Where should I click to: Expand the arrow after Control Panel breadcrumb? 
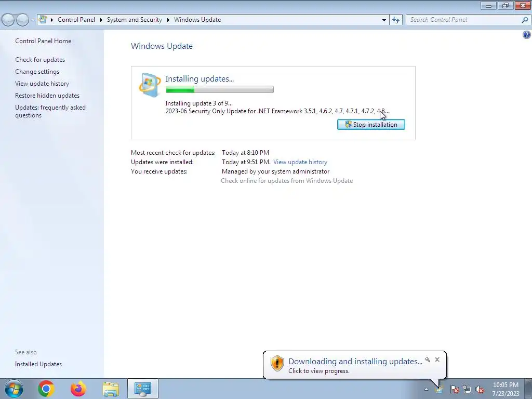click(x=101, y=20)
